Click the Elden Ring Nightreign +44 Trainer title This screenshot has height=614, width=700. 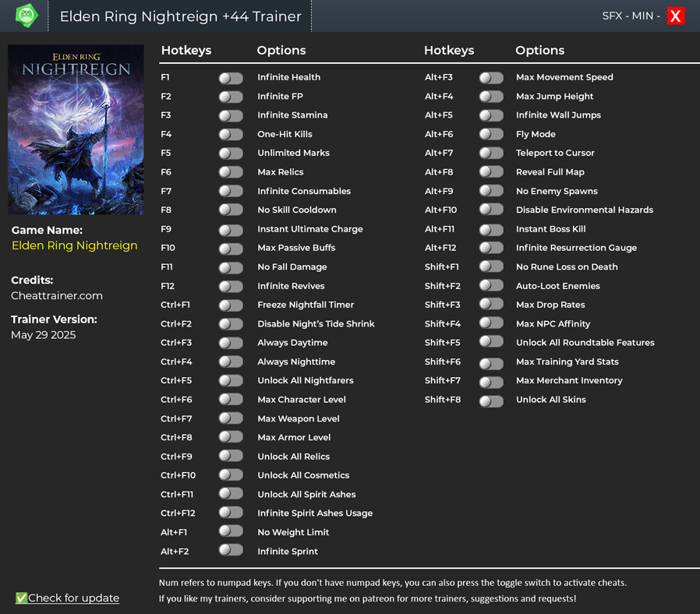point(180,16)
